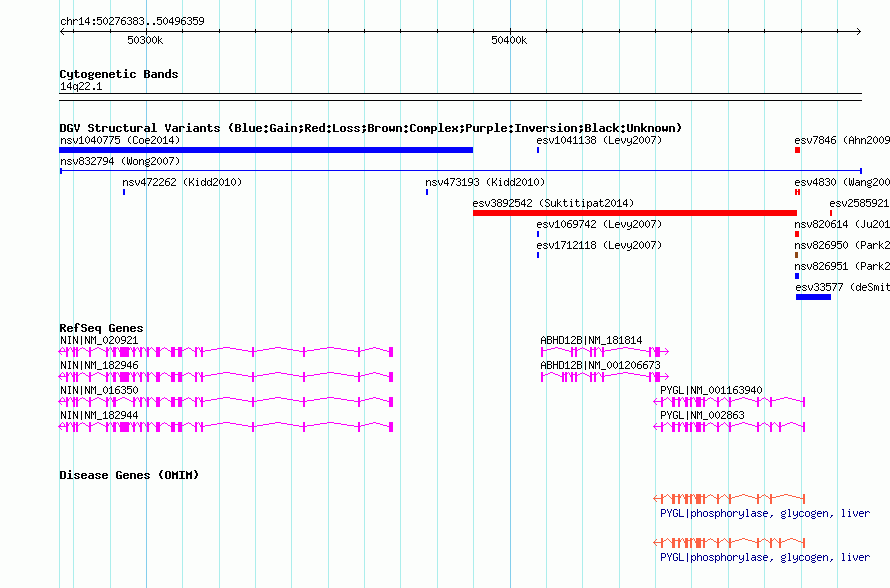Click esv1712118 (Levy2007) variant label
Image resolution: width=890 pixels, height=588 pixels.
[x=599, y=245]
